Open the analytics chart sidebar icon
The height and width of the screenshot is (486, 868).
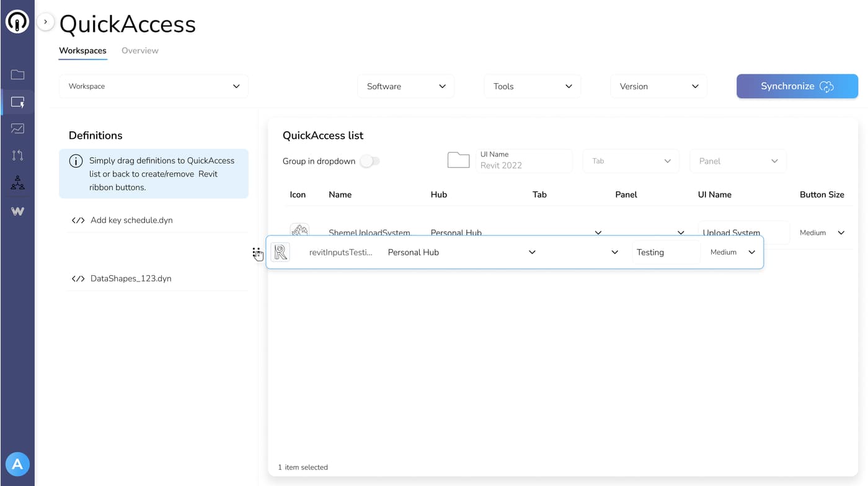coord(17,129)
